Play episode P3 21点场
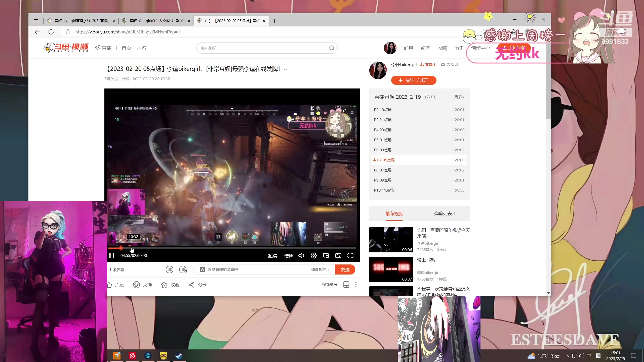This screenshot has height=362, width=644. click(419, 120)
